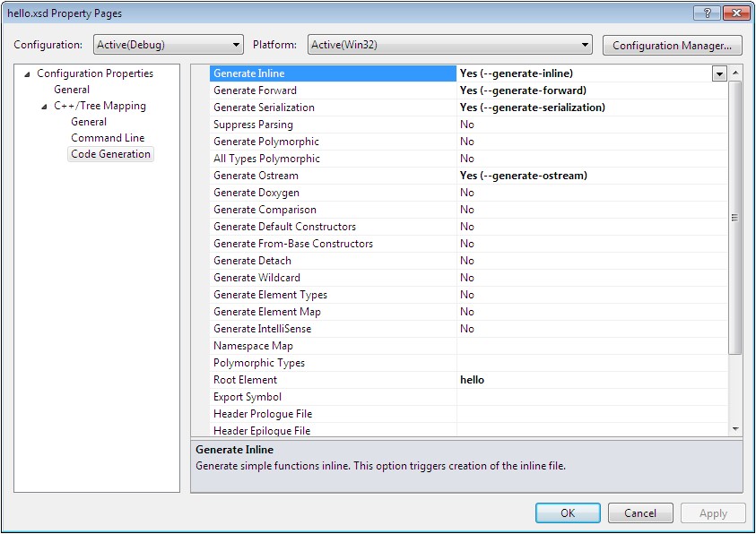Select the C++/Tree Mapping label
The height and width of the screenshot is (534, 756).
pyautogui.click(x=100, y=106)
